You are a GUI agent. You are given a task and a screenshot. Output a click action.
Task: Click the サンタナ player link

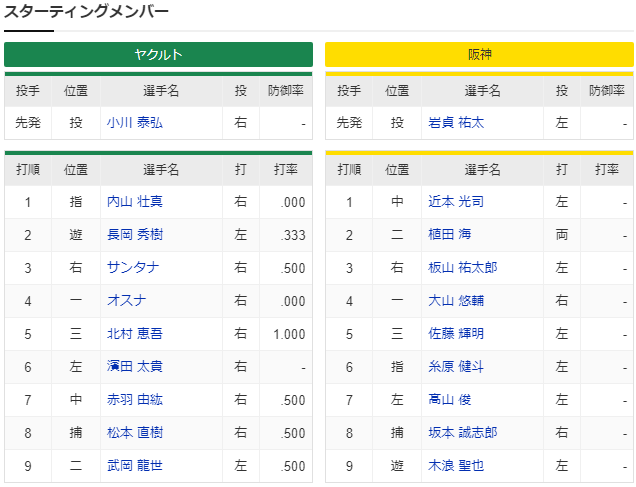(x=133, y=268)
